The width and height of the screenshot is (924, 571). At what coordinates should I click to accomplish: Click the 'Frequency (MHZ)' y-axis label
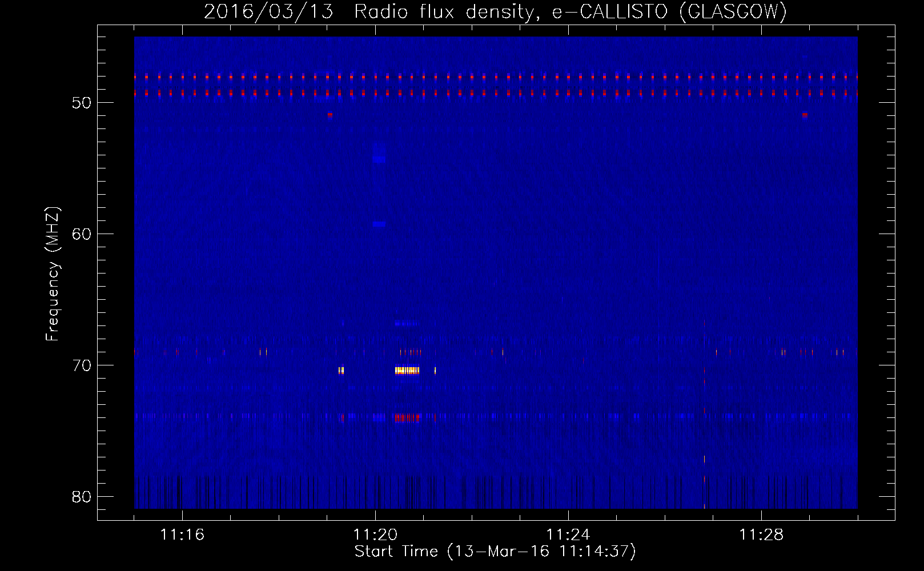pyautogui.click(x=53, y=274)
